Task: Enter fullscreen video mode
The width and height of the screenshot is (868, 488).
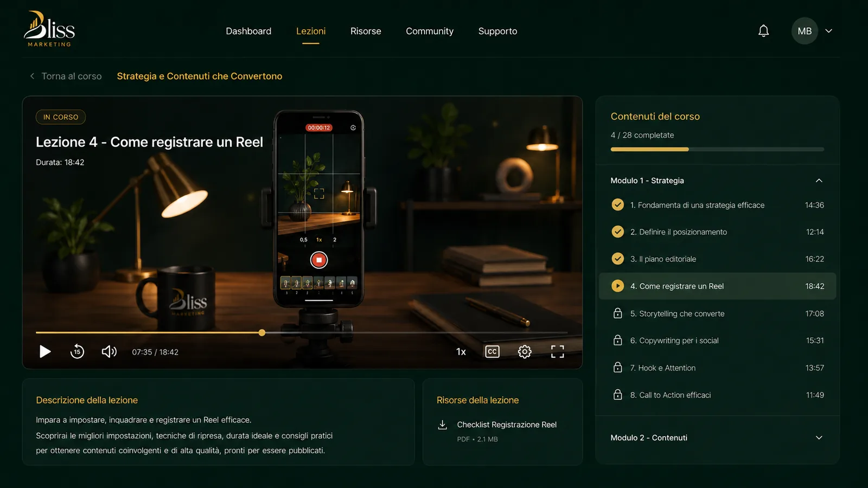Action: click(x=557, y=352)
